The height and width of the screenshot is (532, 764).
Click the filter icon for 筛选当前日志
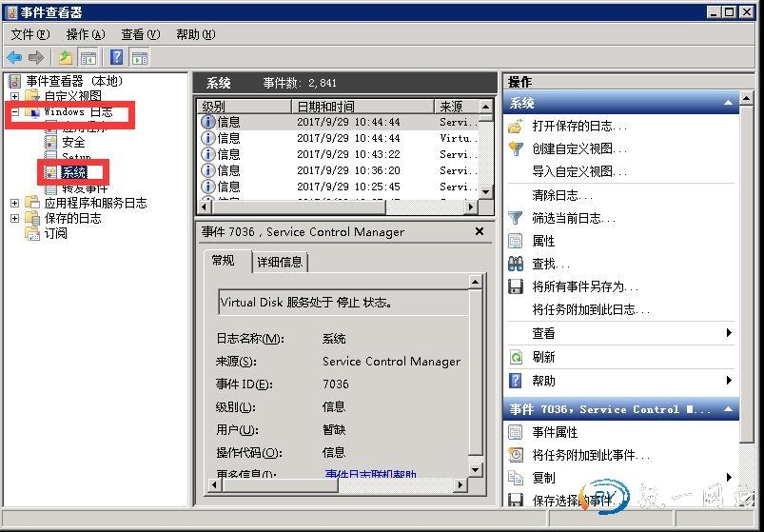click(x=516, y=218)
